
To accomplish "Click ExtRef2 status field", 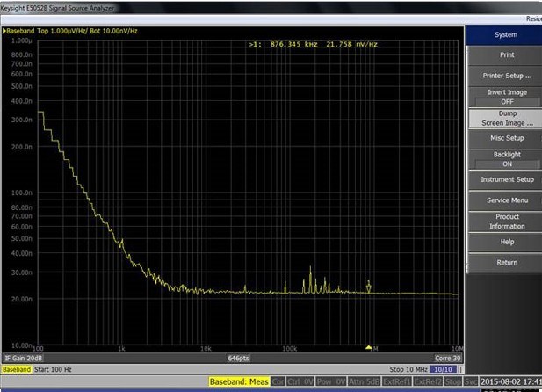I will point(428,382).
